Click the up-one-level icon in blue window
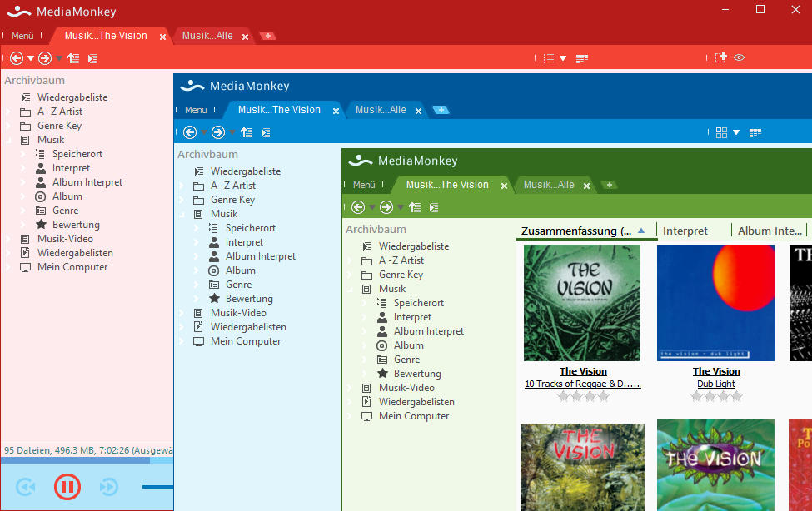Screen dimensions: 812x511 (x=247, y=132)
